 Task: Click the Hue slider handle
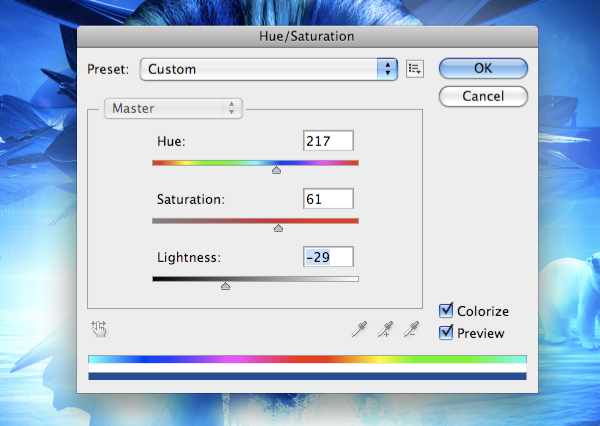276,170
